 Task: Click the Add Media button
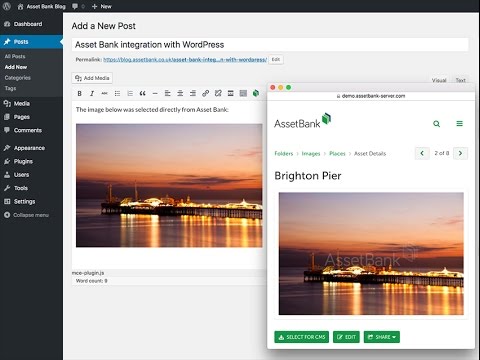click(x=92, y=78)
